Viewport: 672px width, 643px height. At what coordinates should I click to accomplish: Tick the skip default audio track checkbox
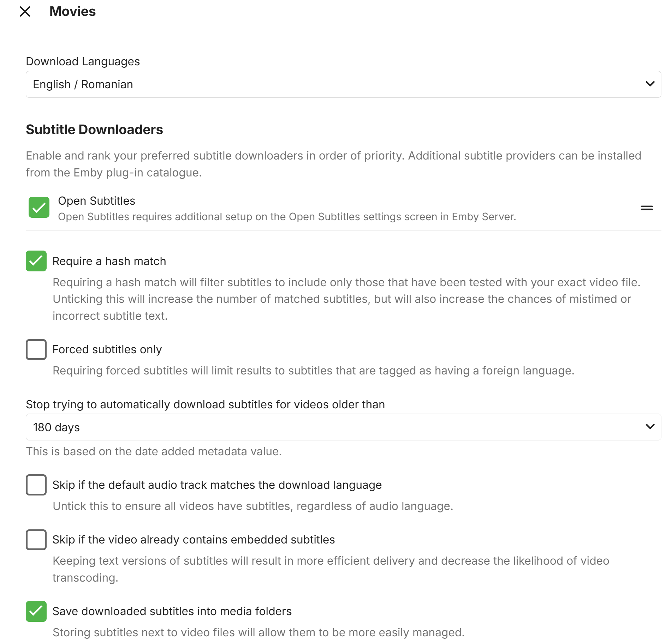point(36,485)
